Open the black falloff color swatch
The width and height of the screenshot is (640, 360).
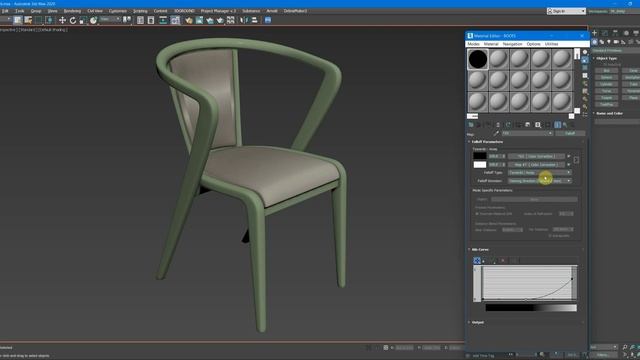coord(480,156)
